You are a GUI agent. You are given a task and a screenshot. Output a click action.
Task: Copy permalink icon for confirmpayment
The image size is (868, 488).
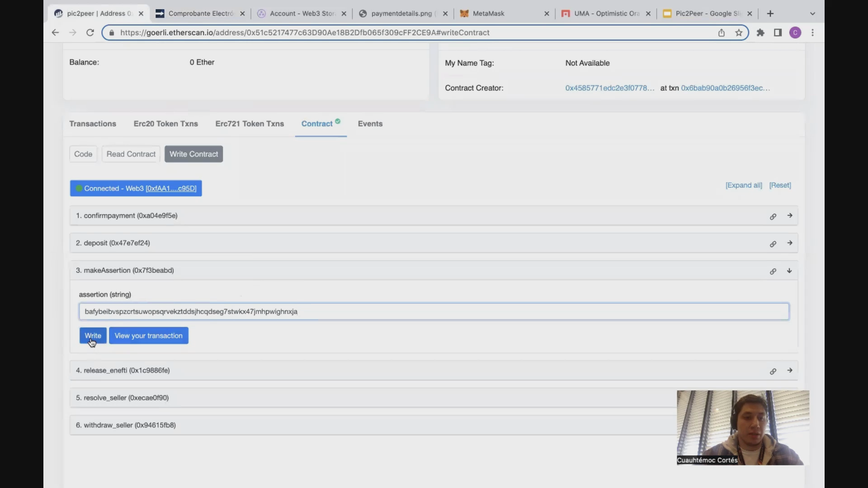point(773,216)
